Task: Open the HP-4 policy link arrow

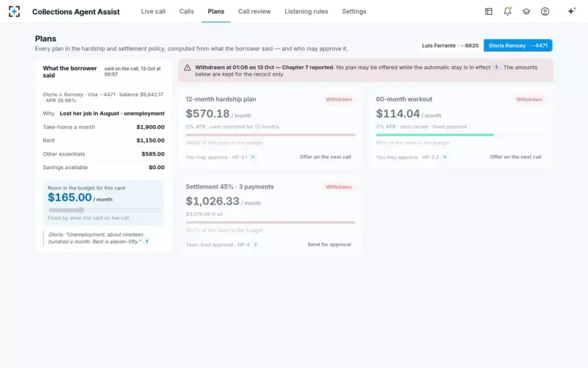Action: (x=255, y=244)
